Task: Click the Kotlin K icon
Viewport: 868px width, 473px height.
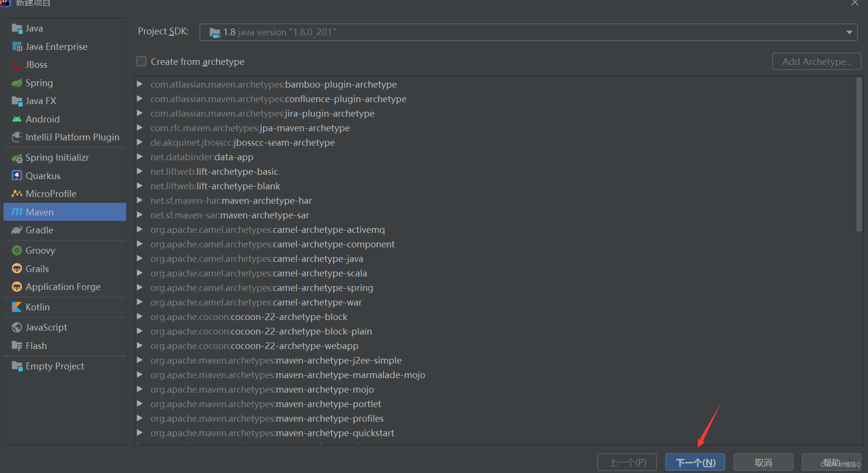Action: click(x=17, y=307)
